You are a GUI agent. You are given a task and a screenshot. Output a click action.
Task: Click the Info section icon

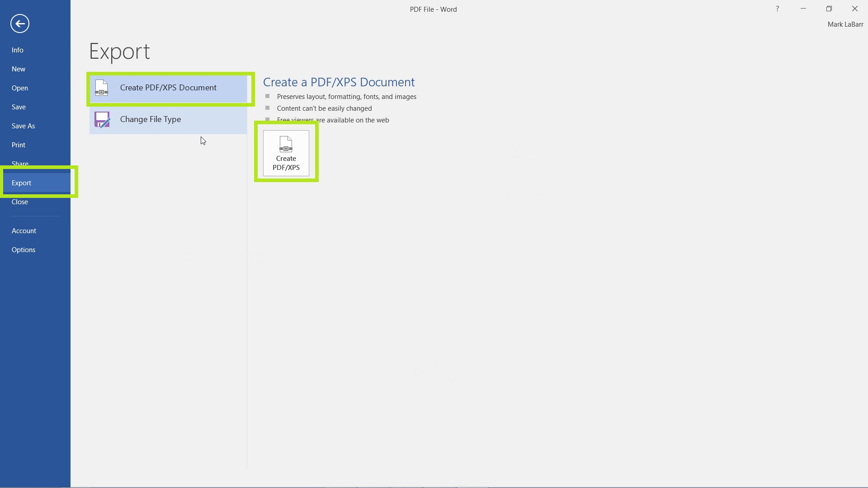tap(17, 49)
